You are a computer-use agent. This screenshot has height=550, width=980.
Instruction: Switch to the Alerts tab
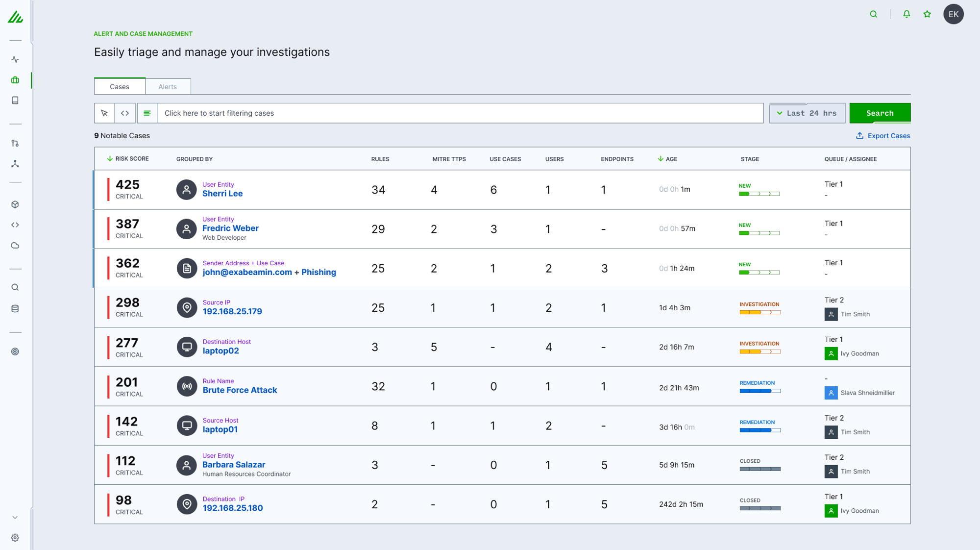[168, 87]
